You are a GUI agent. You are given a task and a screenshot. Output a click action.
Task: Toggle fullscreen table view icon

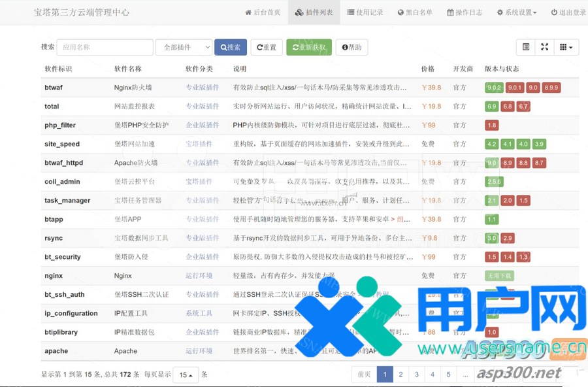[544, 47]
